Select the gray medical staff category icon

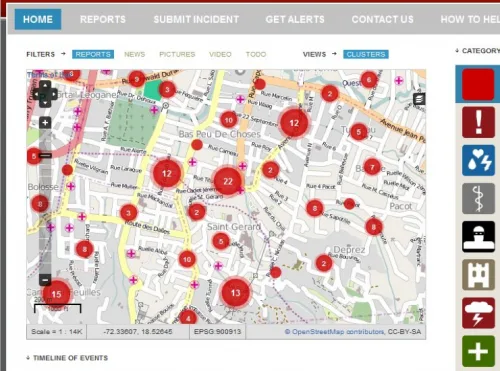pyautogui.click(x=478, y=198)
